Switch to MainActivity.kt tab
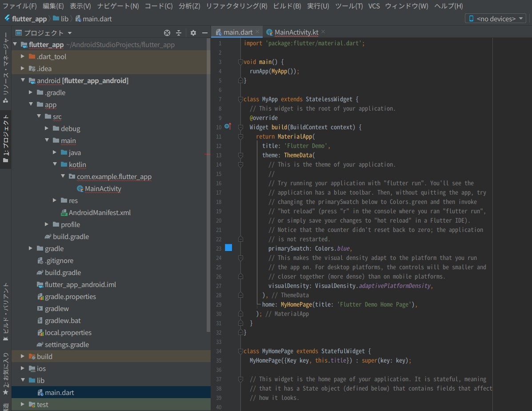The height and width of the screenshot is (411, 532). click(296, 32)
